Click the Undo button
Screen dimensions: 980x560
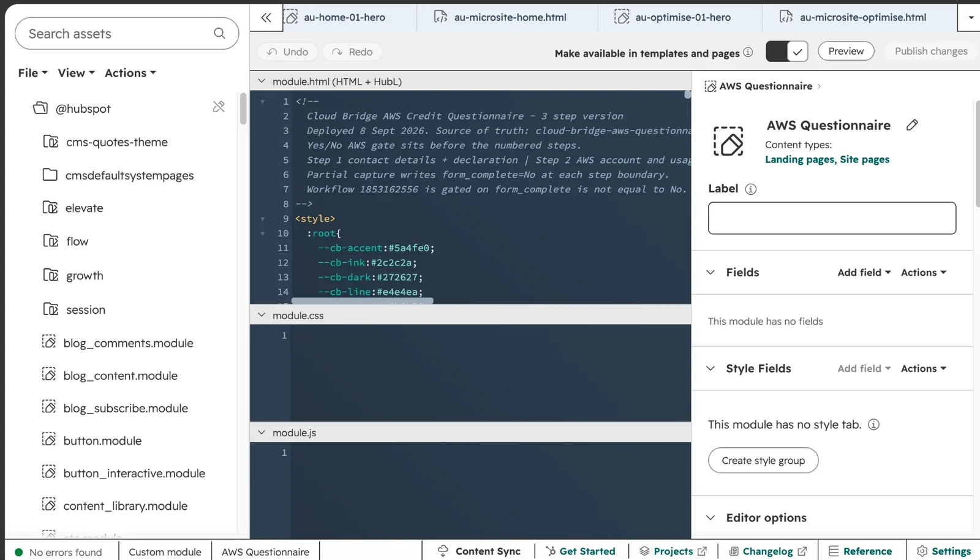287,52
